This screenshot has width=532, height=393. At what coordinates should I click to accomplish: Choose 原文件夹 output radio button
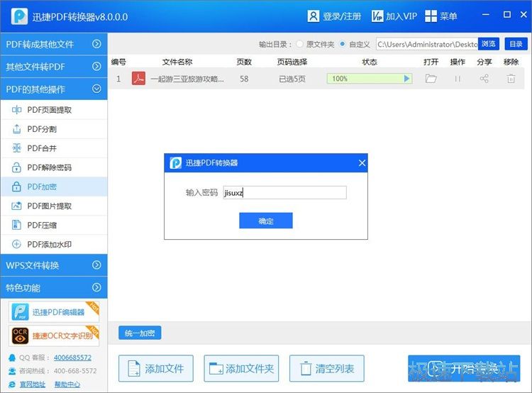click(x=299, y=44)
